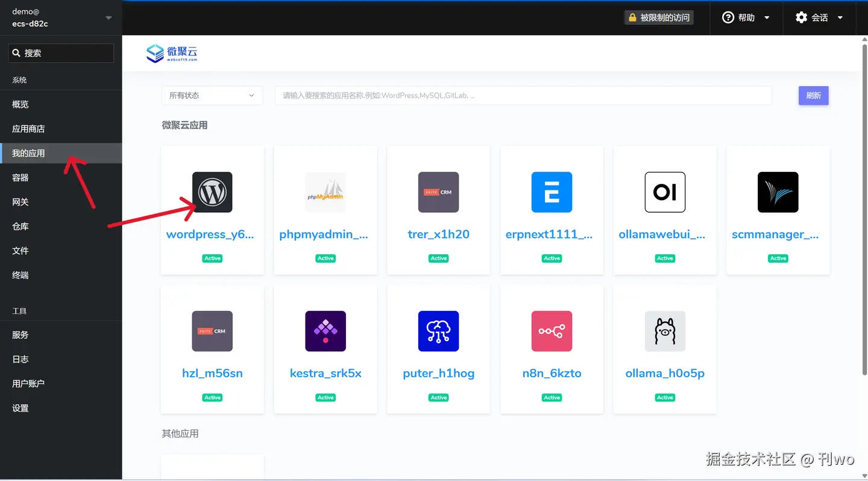
Task: Click Active badge under scmmanager_...
Action: pos(778,258)
